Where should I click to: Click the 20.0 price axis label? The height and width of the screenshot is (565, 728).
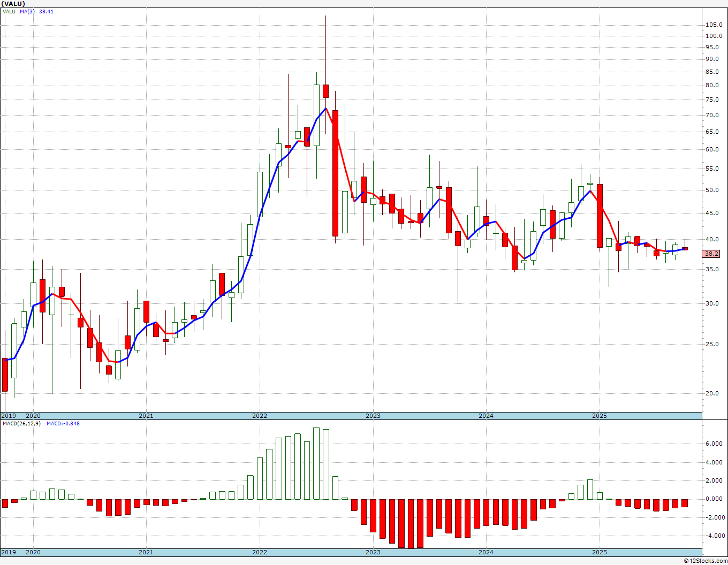(x=713, y=393)
